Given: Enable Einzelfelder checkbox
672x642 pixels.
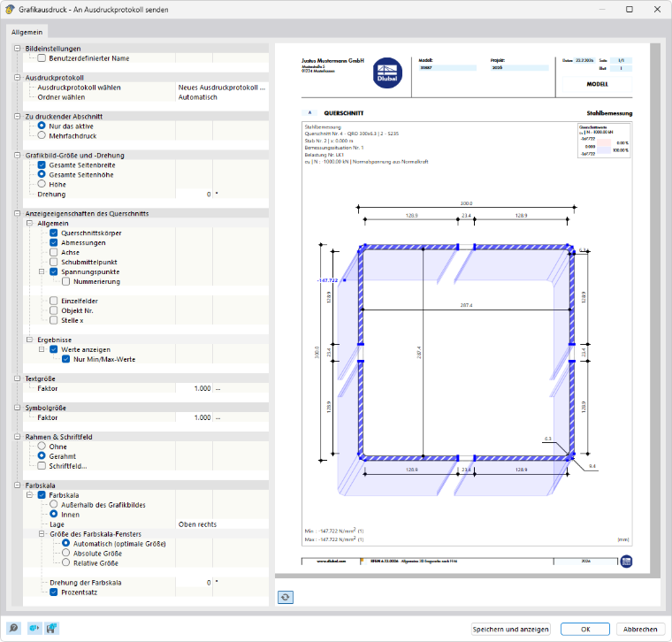Looking at the screenshot, I should (x=54, y=301).
